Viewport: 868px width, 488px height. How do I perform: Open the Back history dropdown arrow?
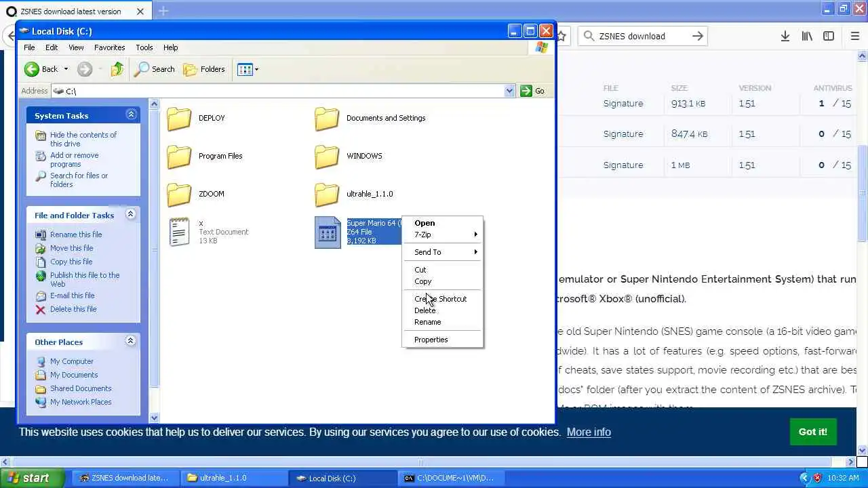[66, 69]
